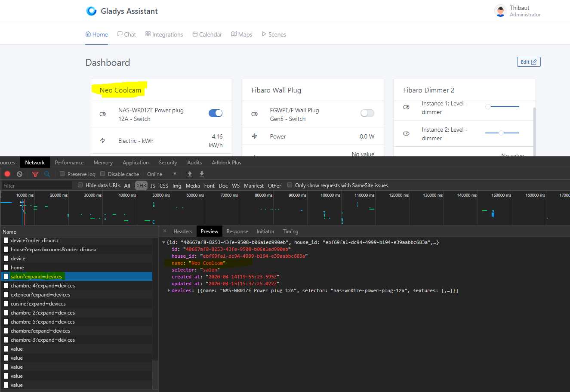This screenshot has height=392, width=570.
Task: Export HAR with the up-arrow icon
Action: click(189, 174)
